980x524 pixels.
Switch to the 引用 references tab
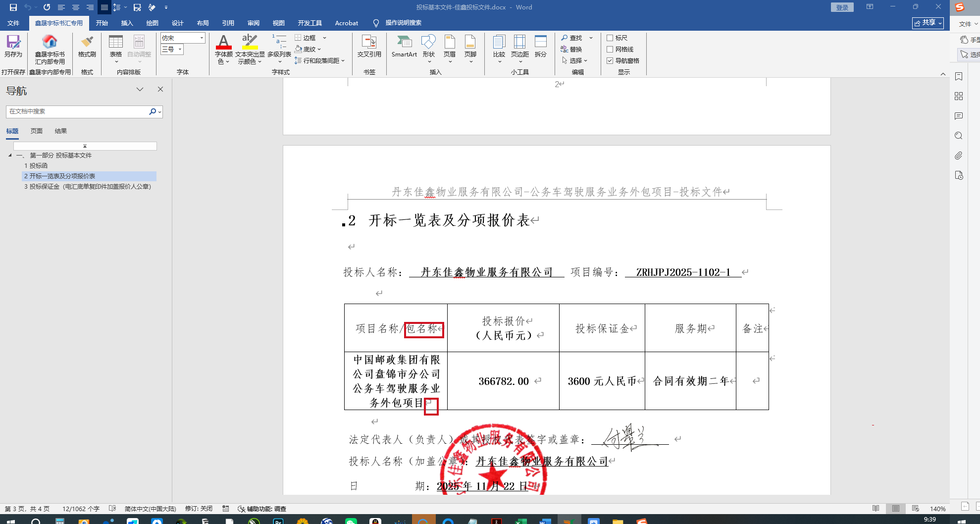point(228,23)
